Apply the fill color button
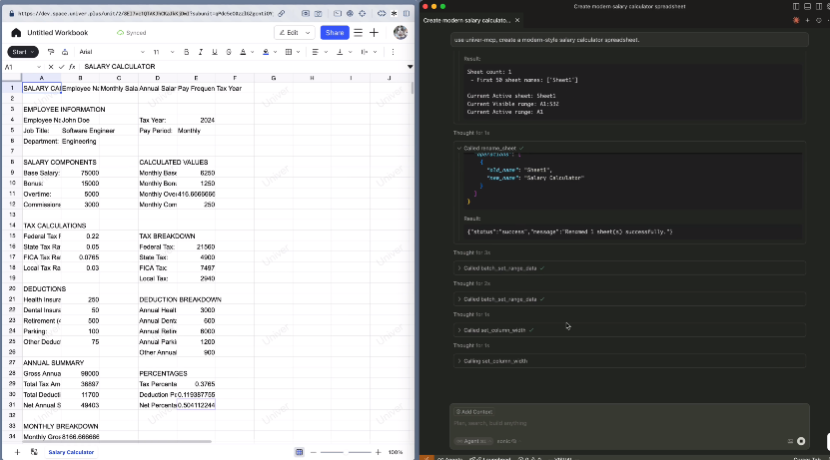The height and width of the screenshot is (460, 830). coord(266,52)
